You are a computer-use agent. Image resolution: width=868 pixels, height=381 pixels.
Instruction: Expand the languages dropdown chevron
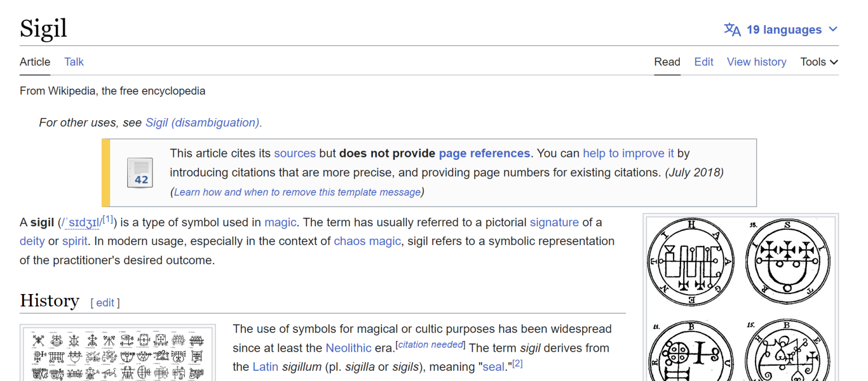[832, 30]
